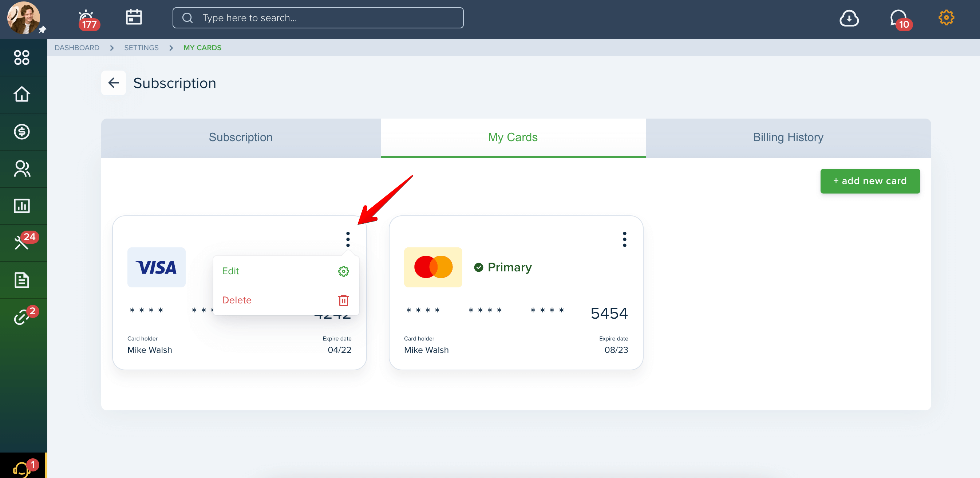The image size is (980, 478).
Task: Click the Primary label on Mastercard
Action: click(x=509, y=267)
